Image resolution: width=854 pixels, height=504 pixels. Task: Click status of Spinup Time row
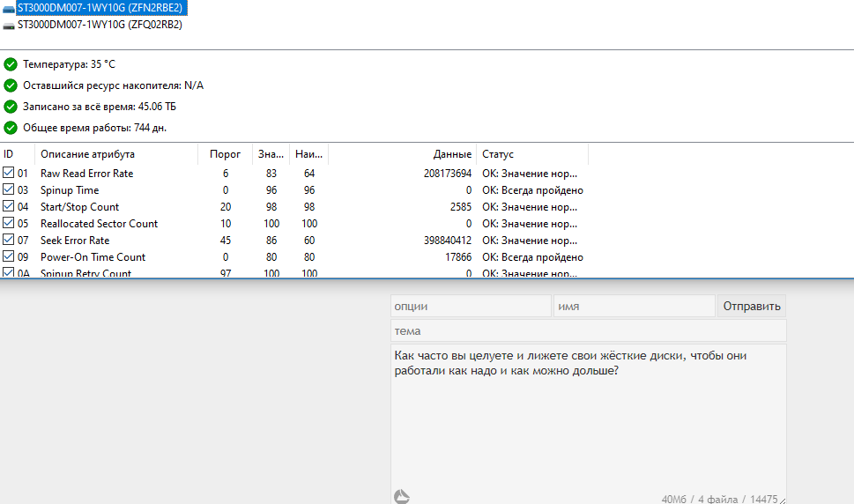(532, 190)
